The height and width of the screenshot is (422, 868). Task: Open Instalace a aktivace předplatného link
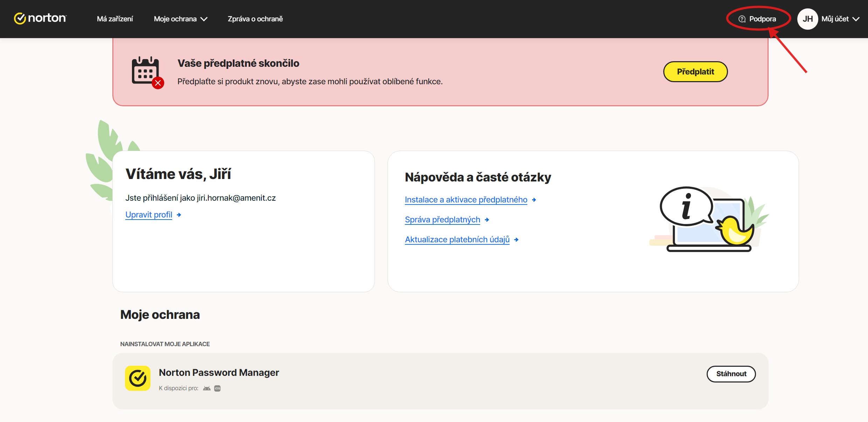click(x=466, y=200)
